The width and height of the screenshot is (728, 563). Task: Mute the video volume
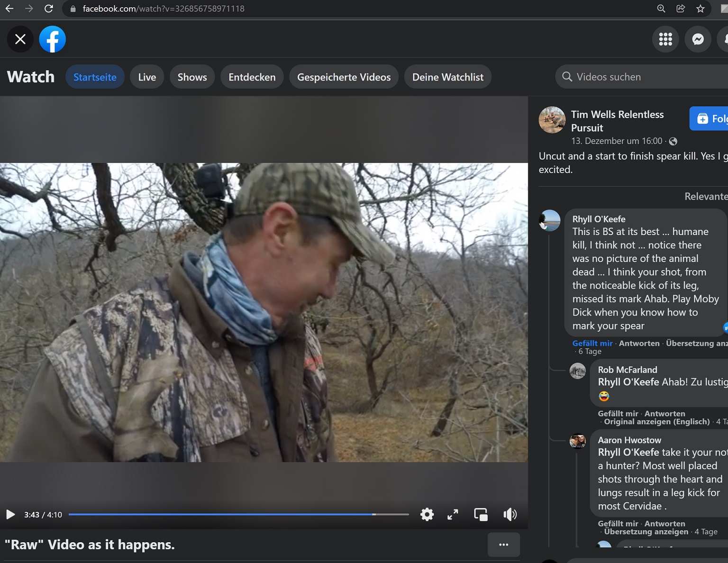pyautogui.click(x=510, y=514)
